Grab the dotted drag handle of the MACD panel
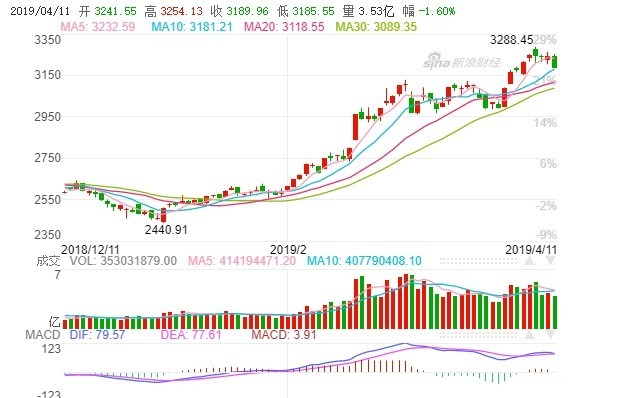 click(478, 335)
